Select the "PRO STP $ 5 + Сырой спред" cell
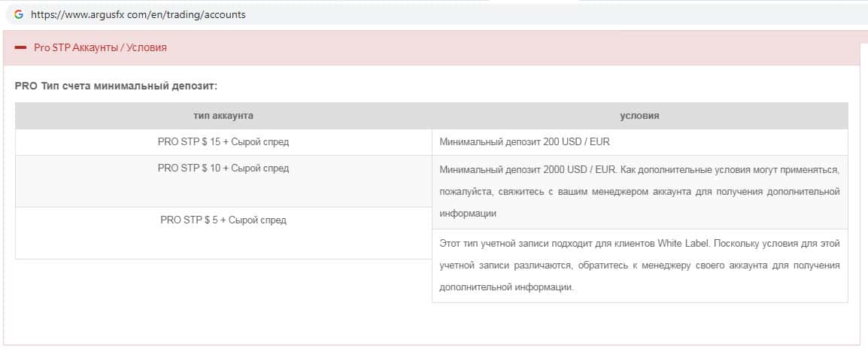Viewport: 868px width, 352px height. (x=223, y=220)
